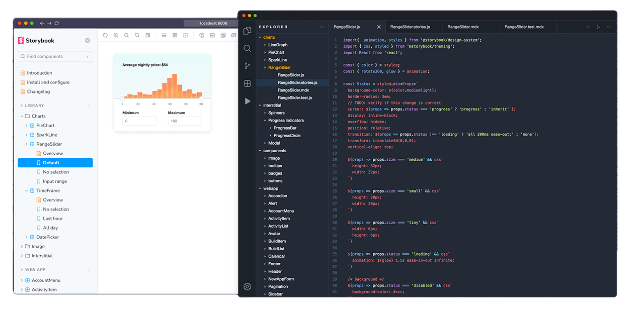The width and height of the screenshot is (644, 312).
Task: Toggle the grid overlay on the preview
Action: 175,35
